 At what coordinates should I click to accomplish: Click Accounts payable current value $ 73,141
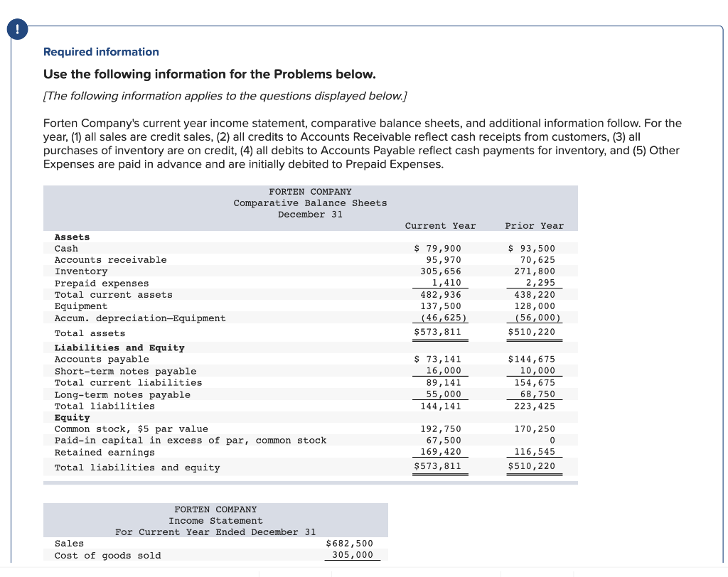coord(437,360)
